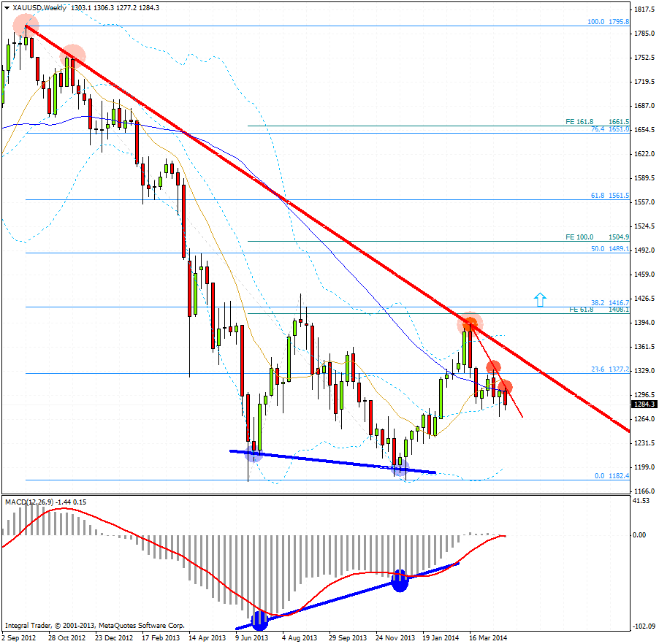Select the MACD zero level 0.00
This screenshot has width=659, height=644.
tap(639, 534)
